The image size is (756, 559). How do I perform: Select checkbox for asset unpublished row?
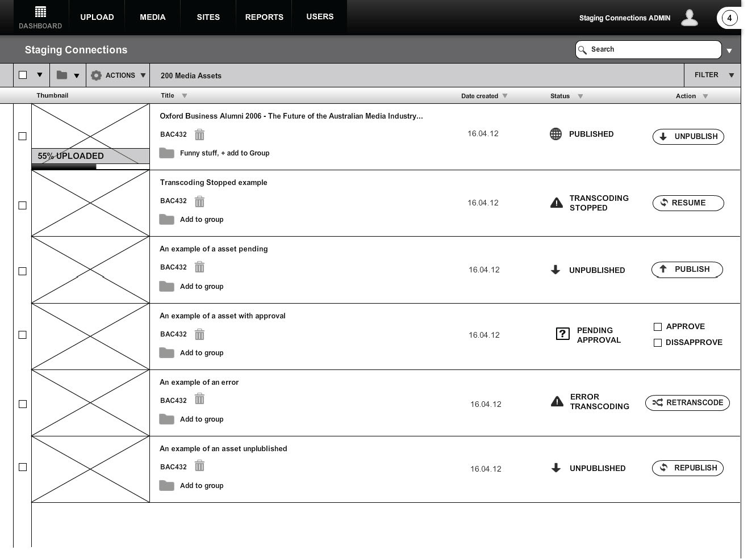pyautogui.click(x=23, y=467)
